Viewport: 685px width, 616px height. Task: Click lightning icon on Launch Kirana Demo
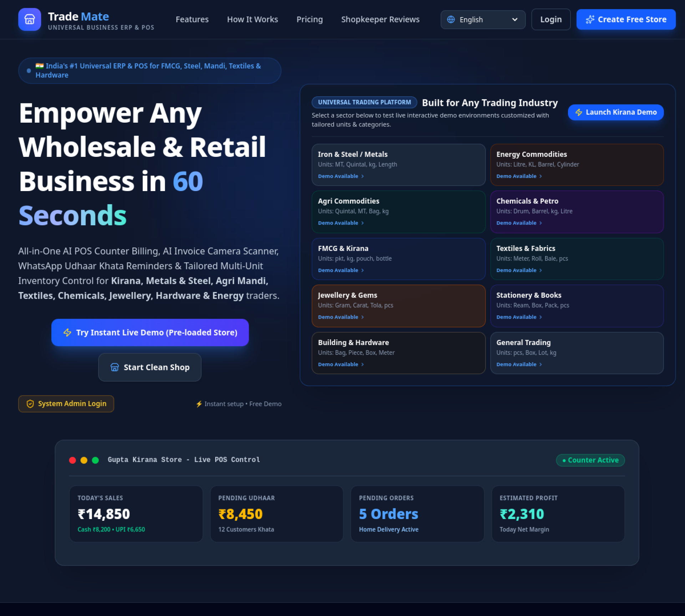coord(579,112)
